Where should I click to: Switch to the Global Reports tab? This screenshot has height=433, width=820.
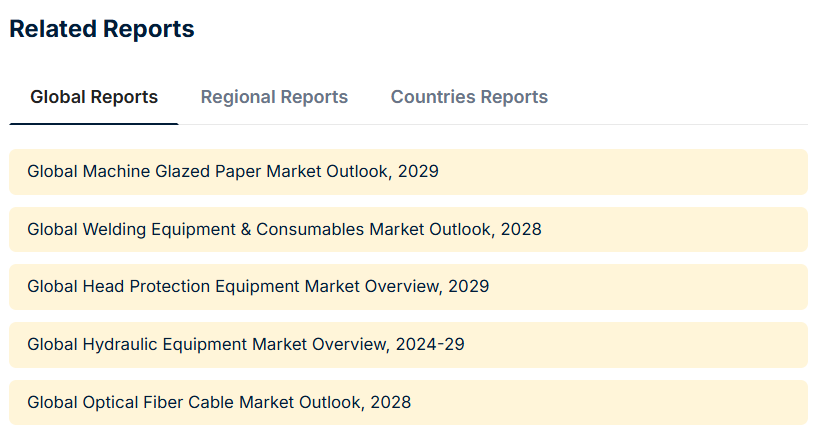[x=94, y=97]
